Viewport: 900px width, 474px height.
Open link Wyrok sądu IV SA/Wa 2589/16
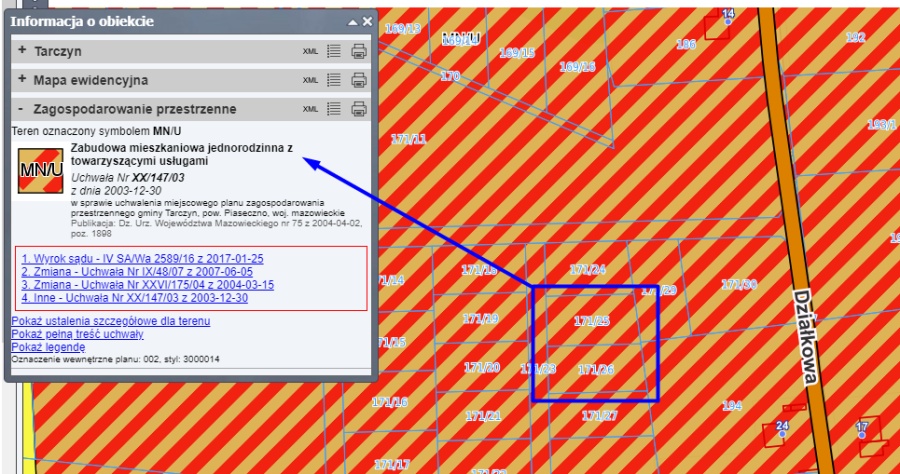[142, 258]
